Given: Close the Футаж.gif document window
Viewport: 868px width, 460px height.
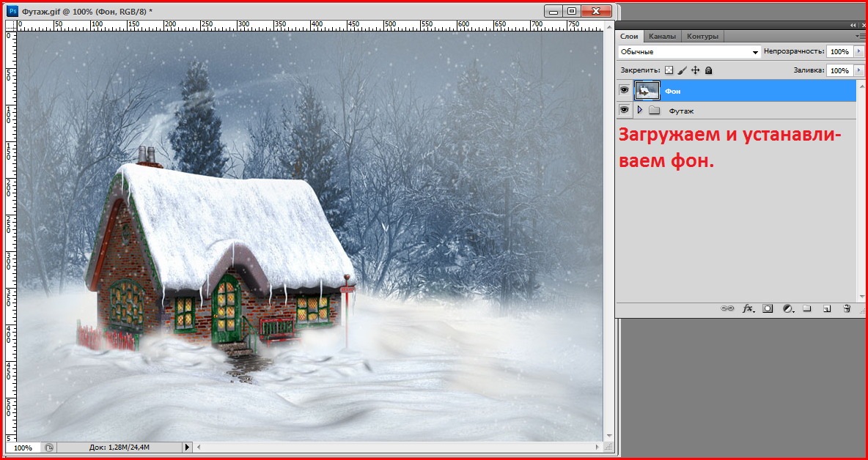Looking at the screenshot, I should [x=595, y=10].
